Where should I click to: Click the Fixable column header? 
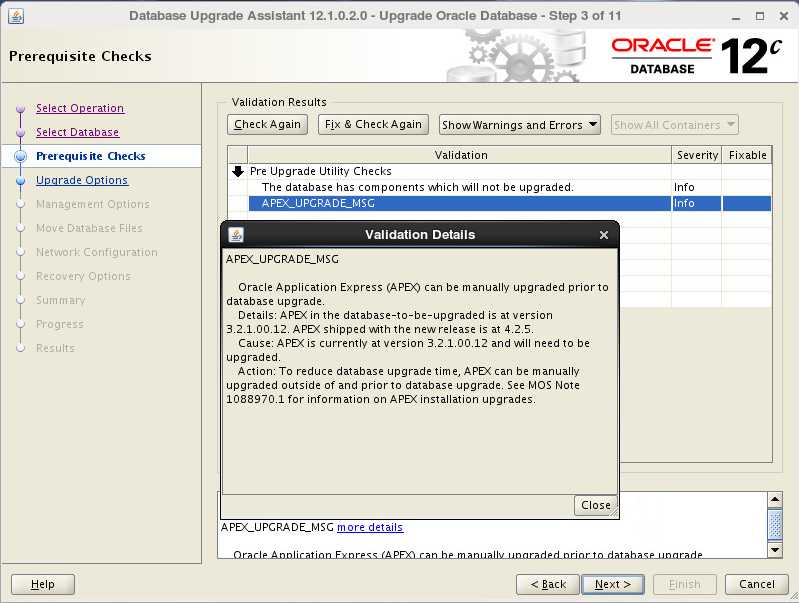747,155
